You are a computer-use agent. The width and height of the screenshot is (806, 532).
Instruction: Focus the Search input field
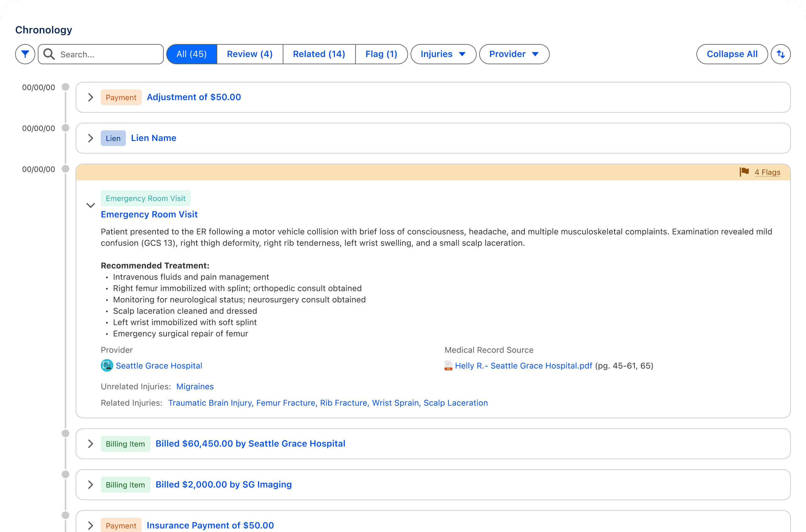109,54
